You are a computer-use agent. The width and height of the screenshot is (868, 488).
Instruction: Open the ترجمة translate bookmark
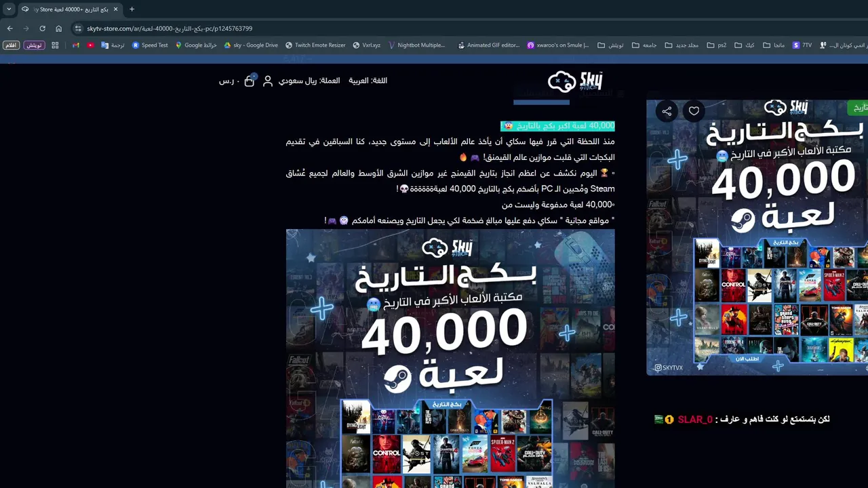click(x=113, y=45)
